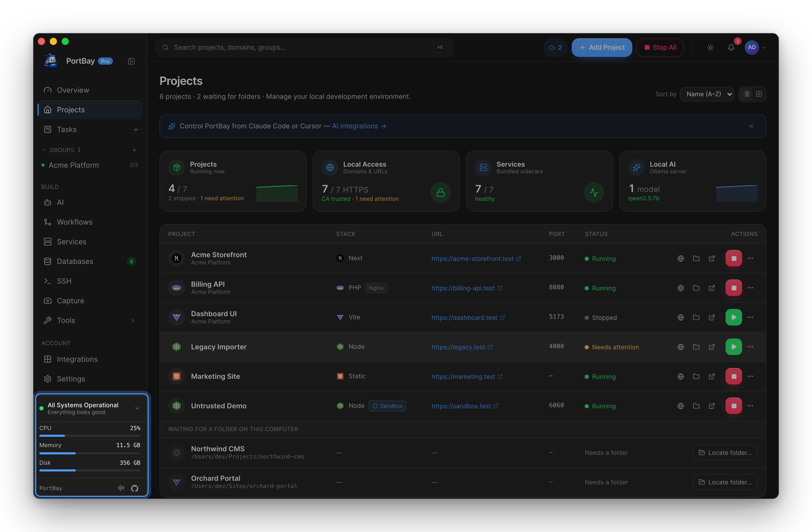The height and width of the screenshot is (532, 812).
Task: Open Acme Storefront domain globe icon
Action: coord(681,258)
